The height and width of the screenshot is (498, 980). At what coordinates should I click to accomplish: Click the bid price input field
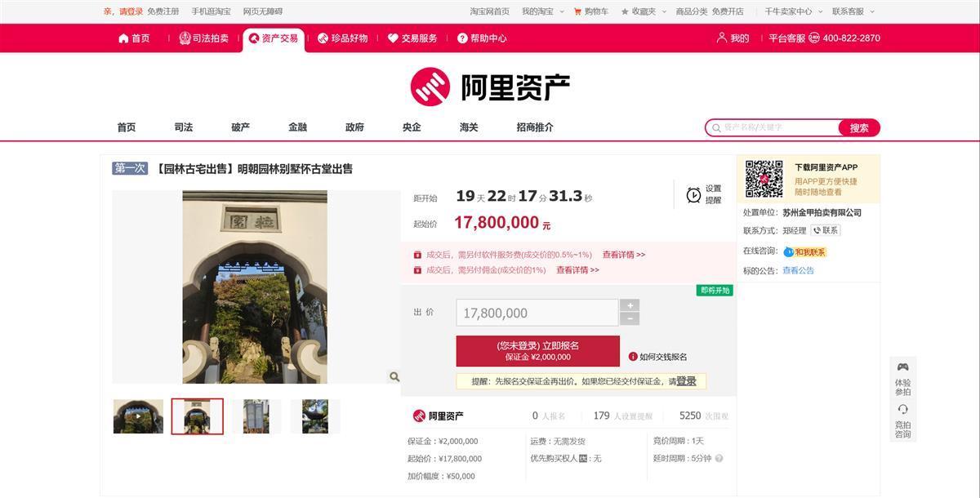pos(537,313)
